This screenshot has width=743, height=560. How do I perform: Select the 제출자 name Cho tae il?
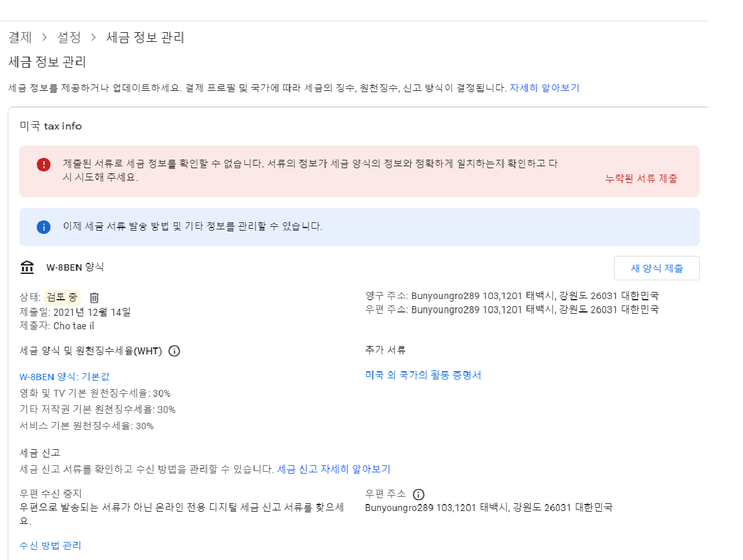[x=74, y=324]
